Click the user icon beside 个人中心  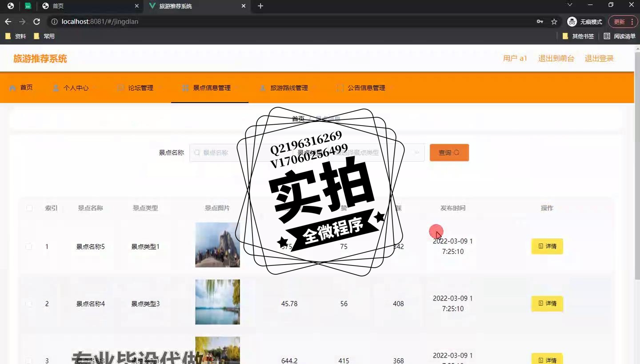click(x=56, y=88)
